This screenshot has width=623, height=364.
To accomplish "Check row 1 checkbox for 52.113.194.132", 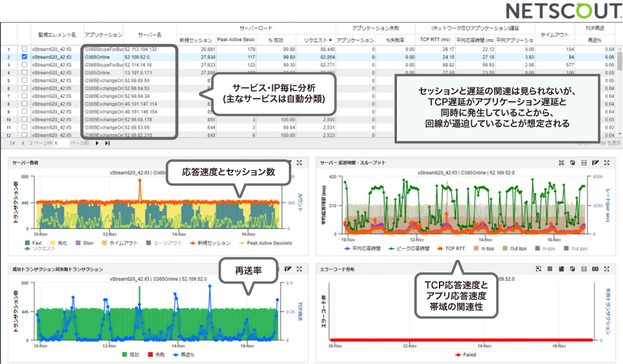I will [x=24, y=49].
